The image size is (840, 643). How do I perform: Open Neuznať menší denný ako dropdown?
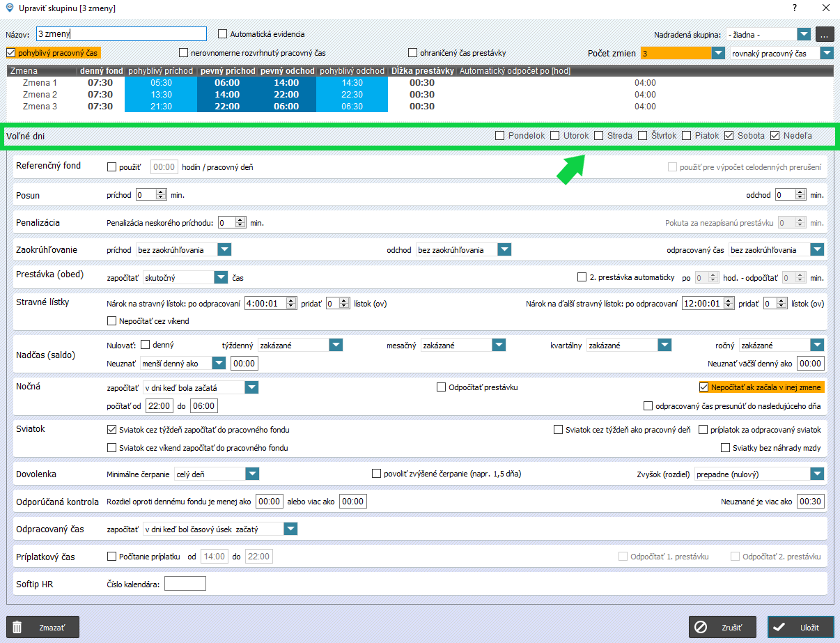(219, 363)
